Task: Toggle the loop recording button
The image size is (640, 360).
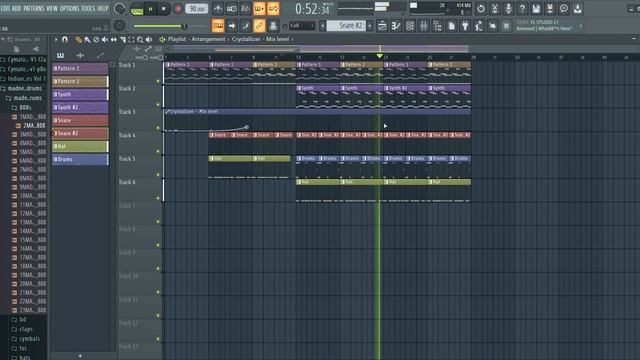Action: 273,9
